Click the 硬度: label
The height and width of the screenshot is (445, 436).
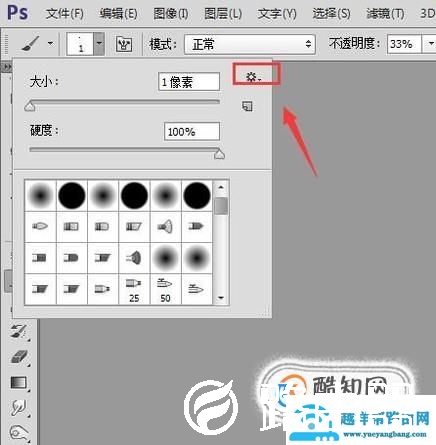pos(44,130)
